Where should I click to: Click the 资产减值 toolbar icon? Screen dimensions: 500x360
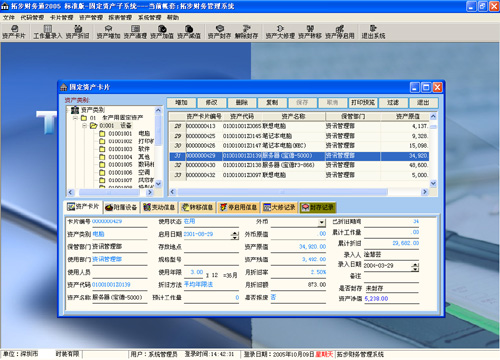pos(189,32)
